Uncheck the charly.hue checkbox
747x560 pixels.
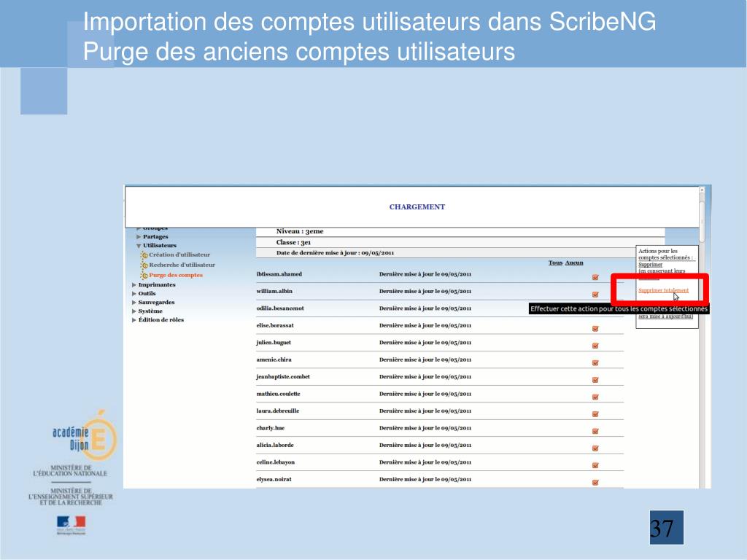[x=595, y=432]
